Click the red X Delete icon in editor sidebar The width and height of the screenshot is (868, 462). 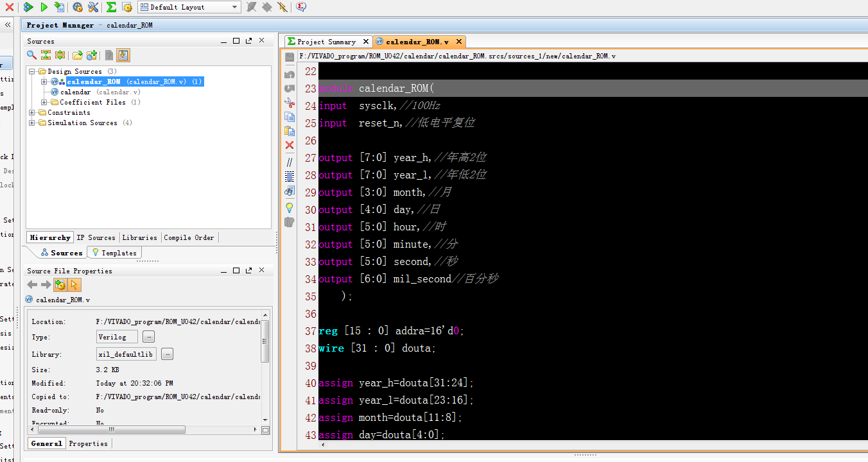290,146
